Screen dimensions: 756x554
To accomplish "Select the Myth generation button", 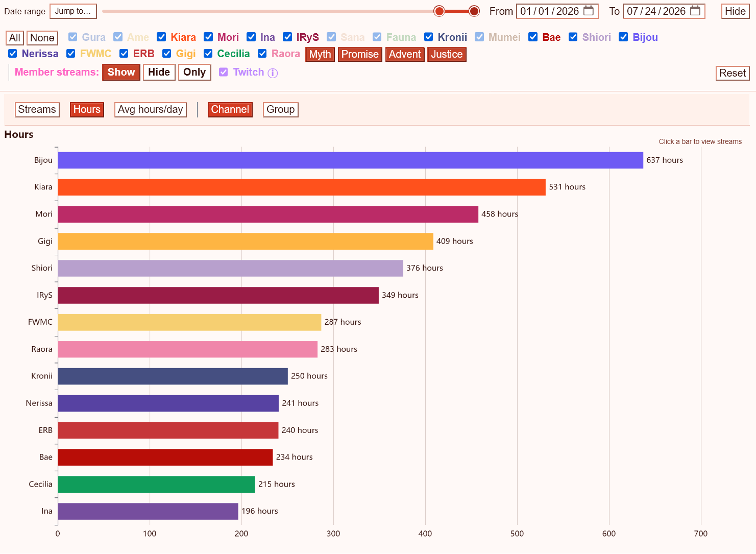I will click(320, 54).
